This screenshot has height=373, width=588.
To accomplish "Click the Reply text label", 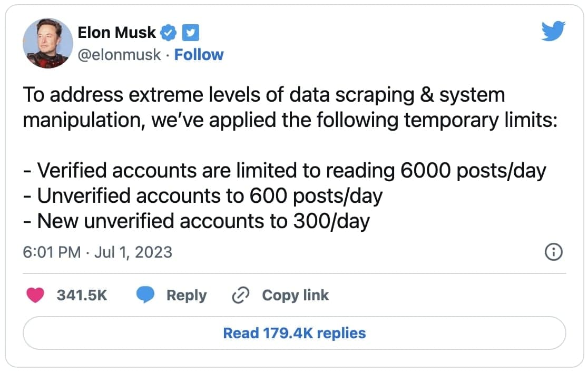I will coord(187,296).
